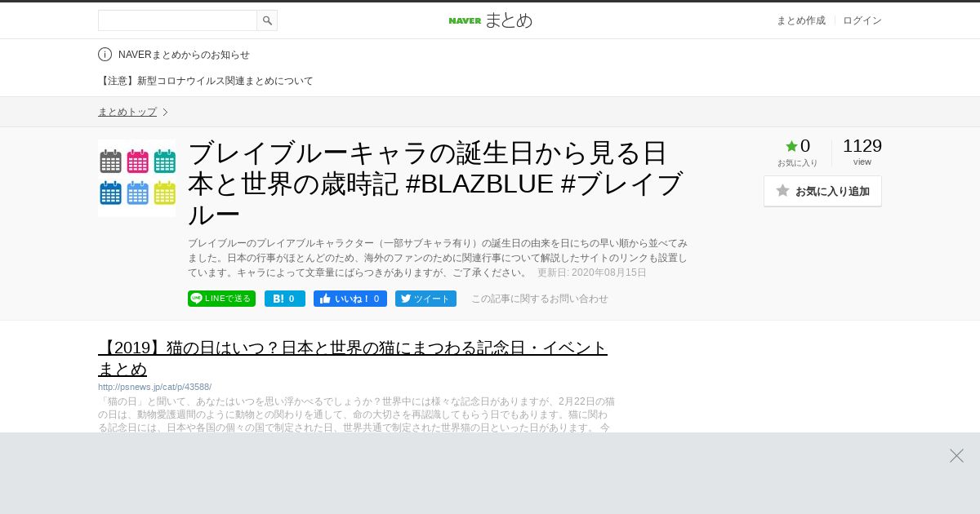
Task: Add to favorites with お気に入り追加 button
Action: 822,191
